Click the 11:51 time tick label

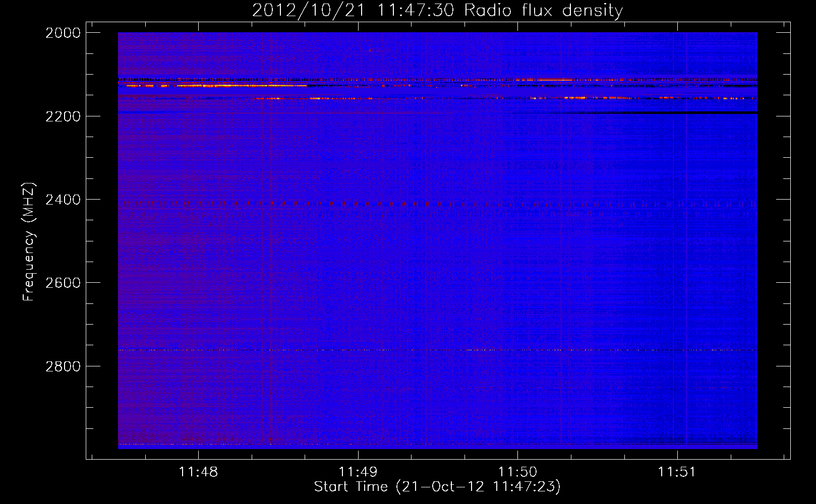click(x=677, y=472)
